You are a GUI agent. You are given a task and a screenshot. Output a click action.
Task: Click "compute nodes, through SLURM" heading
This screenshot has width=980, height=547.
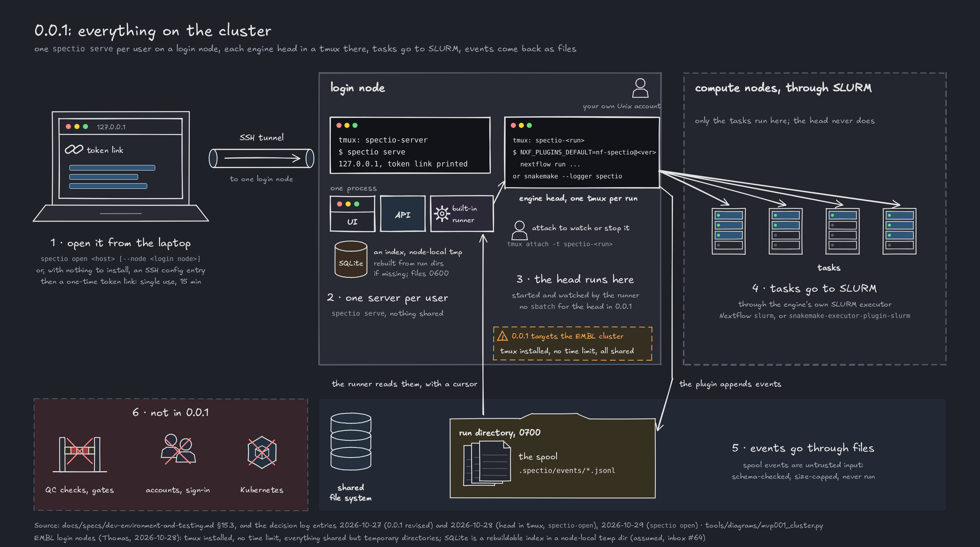783,88
